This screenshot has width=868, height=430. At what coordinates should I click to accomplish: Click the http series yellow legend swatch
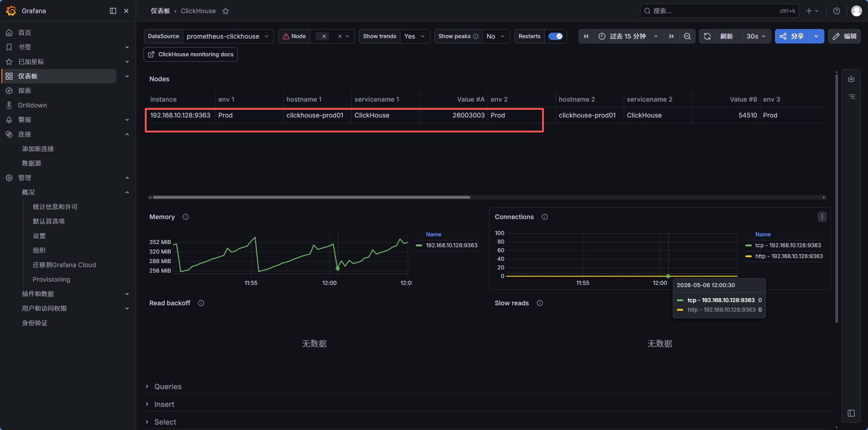(749, 256)
